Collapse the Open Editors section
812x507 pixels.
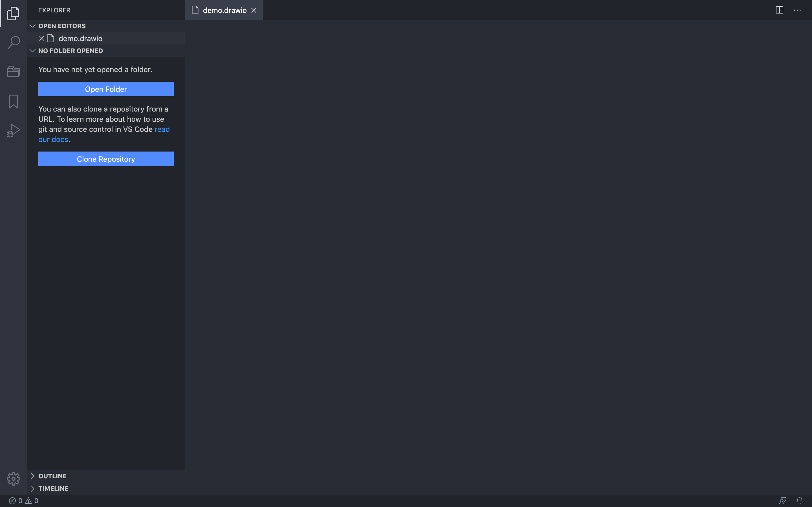[32, 26]
